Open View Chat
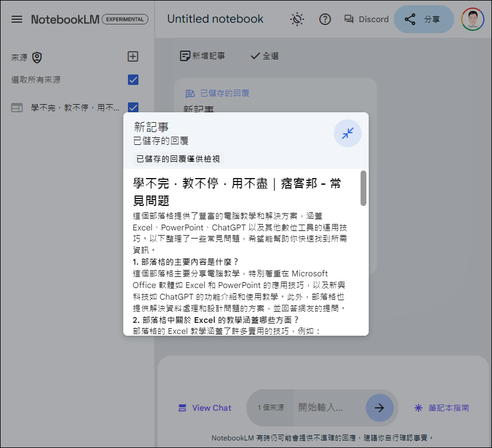Image resolution: width=492 pixels, height=448 pixels. point(205,408)
